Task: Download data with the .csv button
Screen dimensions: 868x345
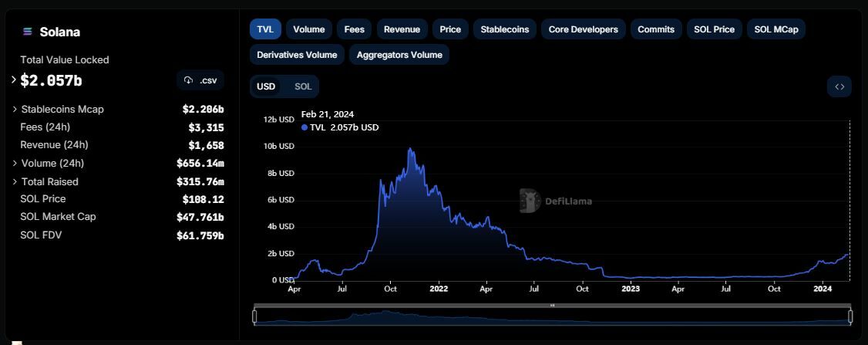Action: point(200,80)
